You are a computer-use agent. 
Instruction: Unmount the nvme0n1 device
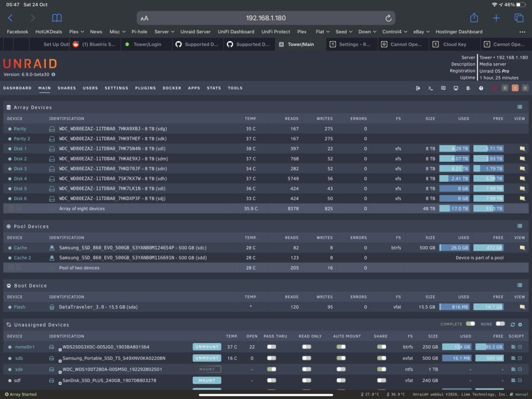[207, 347]
